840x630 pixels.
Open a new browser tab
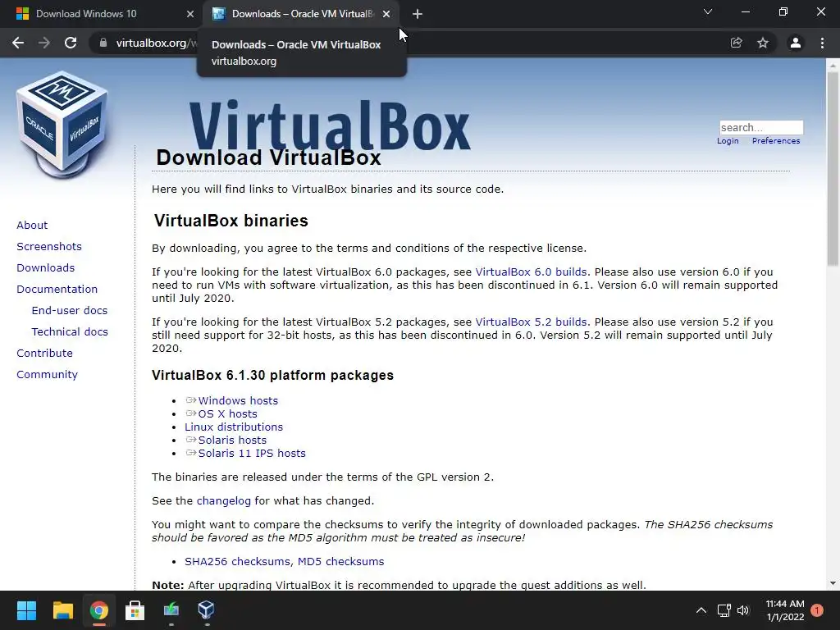(x=418, y=14)
